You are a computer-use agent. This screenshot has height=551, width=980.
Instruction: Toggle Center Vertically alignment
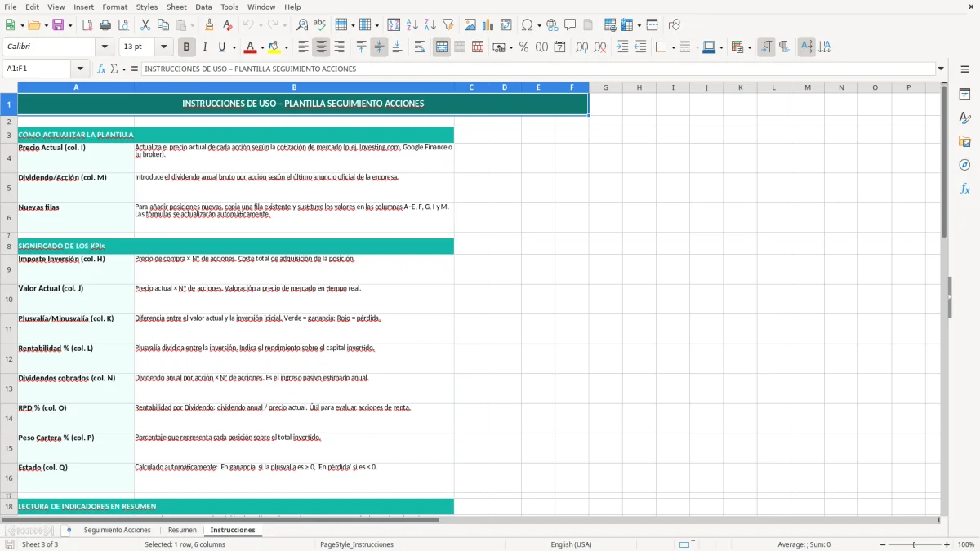click(379, 47)
